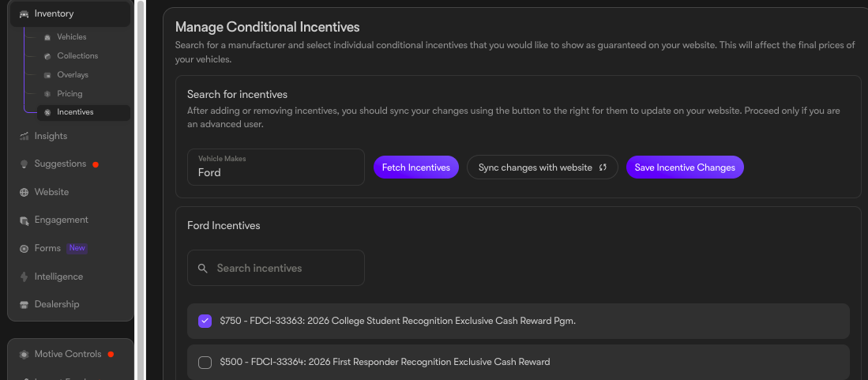Click the Motive Controls hexagon icon
Screen dimensions: 868x380
24,355
